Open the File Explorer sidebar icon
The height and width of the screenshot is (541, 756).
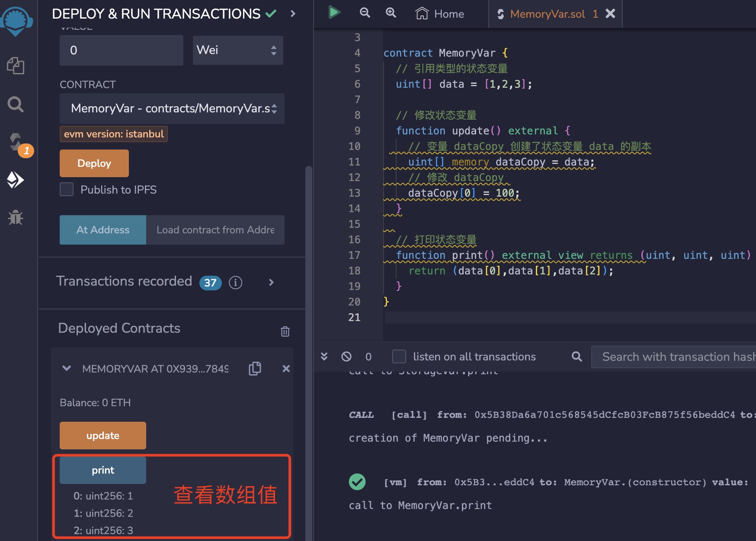(x=16, y=66)
